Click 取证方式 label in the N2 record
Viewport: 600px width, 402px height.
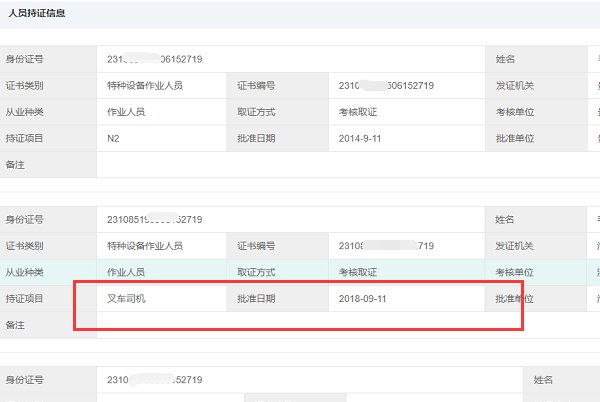(256, 112)
